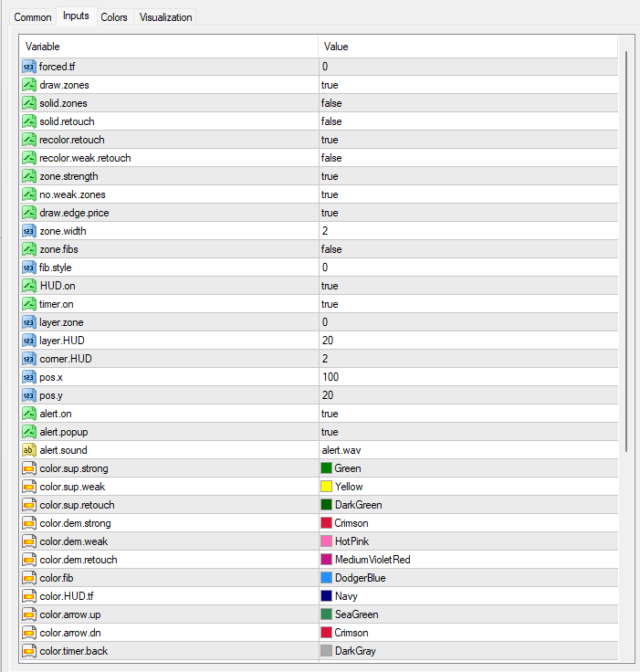Image resolution: width=640 pixels, height=672 pixels.
Task: Click the string icon beside alert.sound
Action: 28,450
